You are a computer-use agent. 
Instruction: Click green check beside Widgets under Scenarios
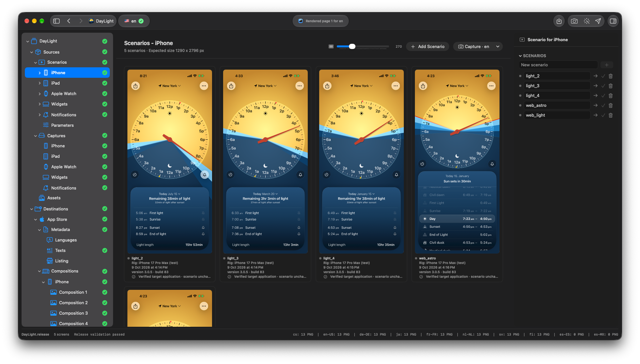[105, 104]
